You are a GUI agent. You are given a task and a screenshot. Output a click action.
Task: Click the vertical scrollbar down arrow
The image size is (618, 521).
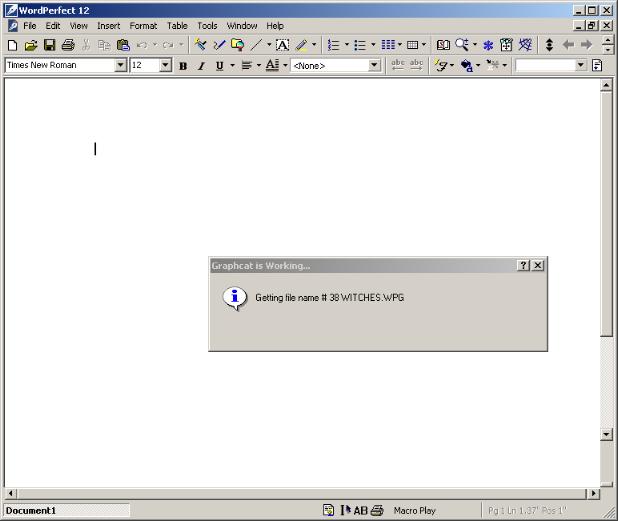click(606, 435)
